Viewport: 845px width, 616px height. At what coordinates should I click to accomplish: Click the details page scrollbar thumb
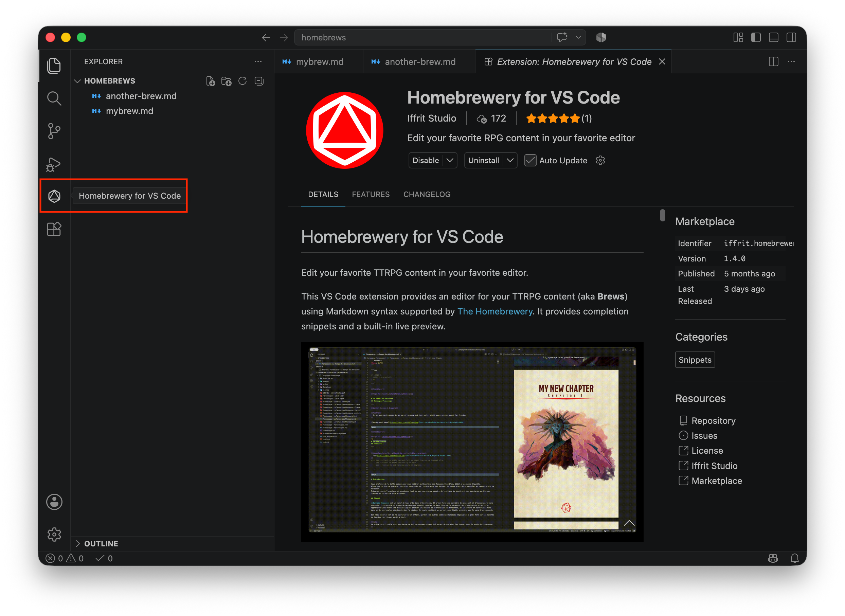pyautogui.click(x=662, y=215)
